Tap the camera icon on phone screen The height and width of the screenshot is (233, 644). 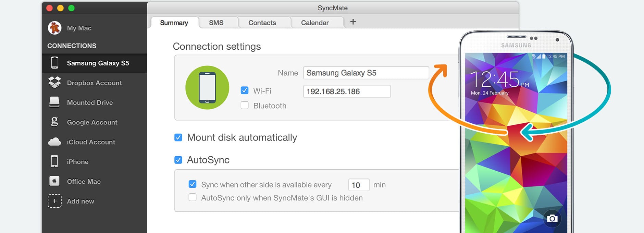tap(552, 219)
